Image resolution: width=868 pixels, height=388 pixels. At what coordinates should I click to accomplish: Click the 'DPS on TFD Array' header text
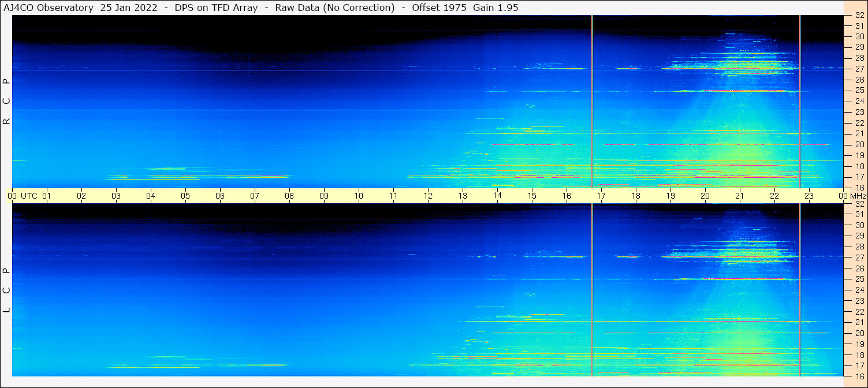216,8
